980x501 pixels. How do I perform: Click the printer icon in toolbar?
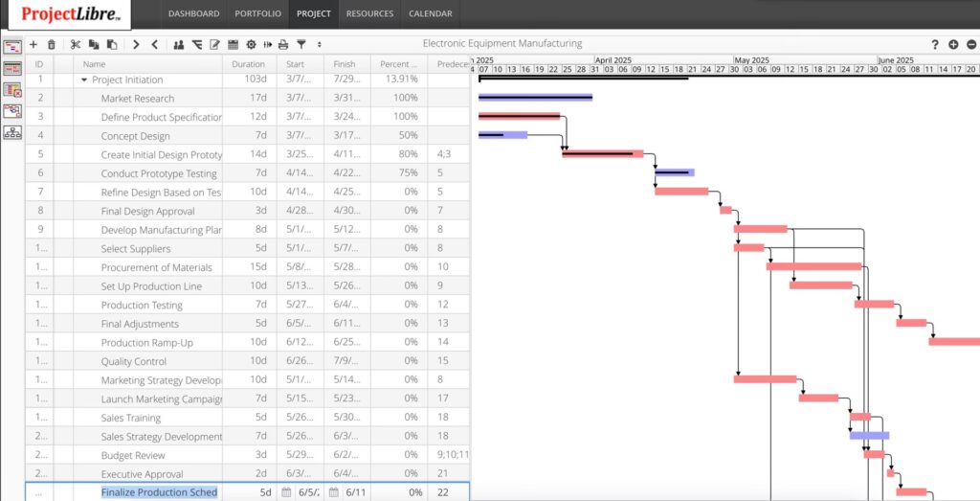point(283,44)
